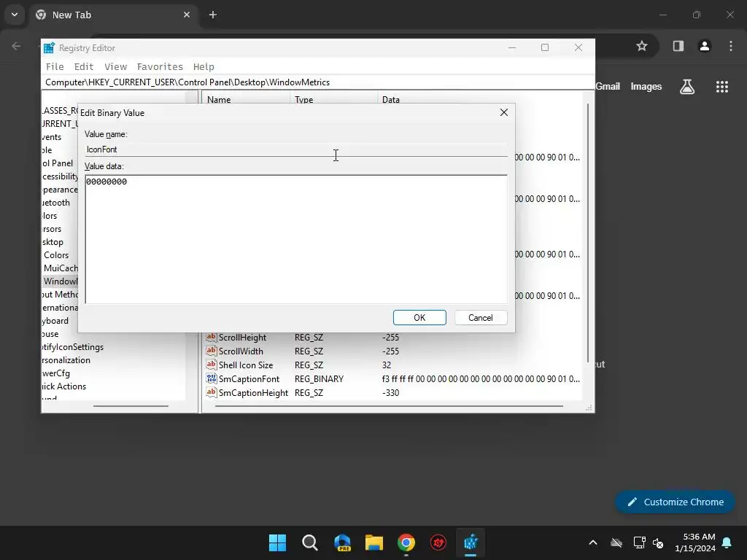Select the Shell Icon Size value icon
This screenshot has width=747, height=560.
[x=211, y=365]
